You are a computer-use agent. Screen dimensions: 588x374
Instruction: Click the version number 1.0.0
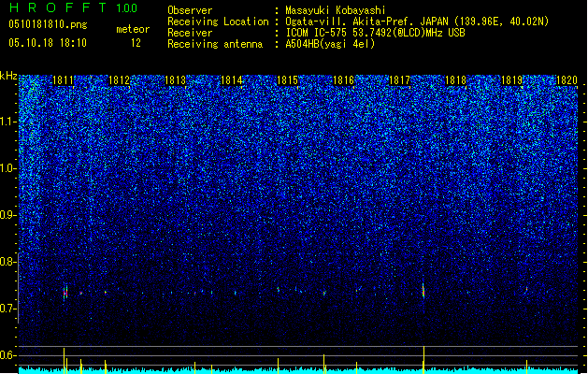[x=127, y=8]
